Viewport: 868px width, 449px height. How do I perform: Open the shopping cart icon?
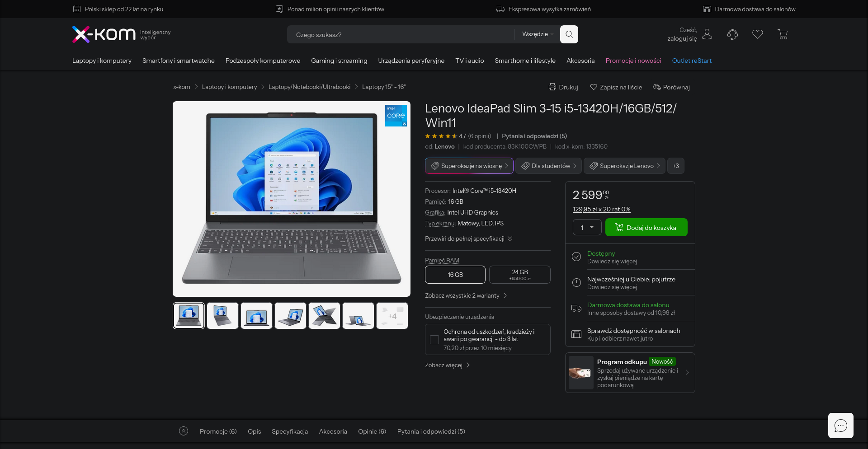click(x=783, y=34)
